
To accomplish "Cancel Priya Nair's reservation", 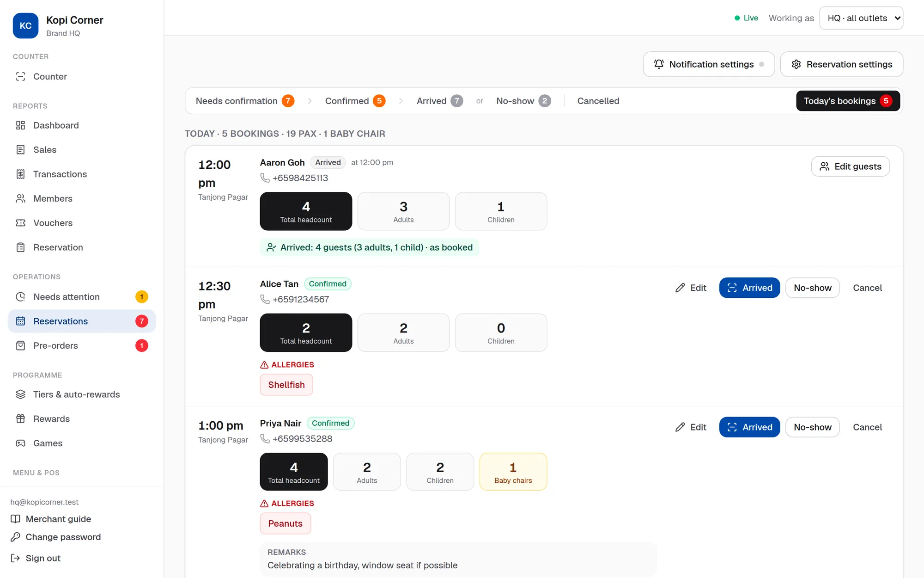I will (867, 427).
